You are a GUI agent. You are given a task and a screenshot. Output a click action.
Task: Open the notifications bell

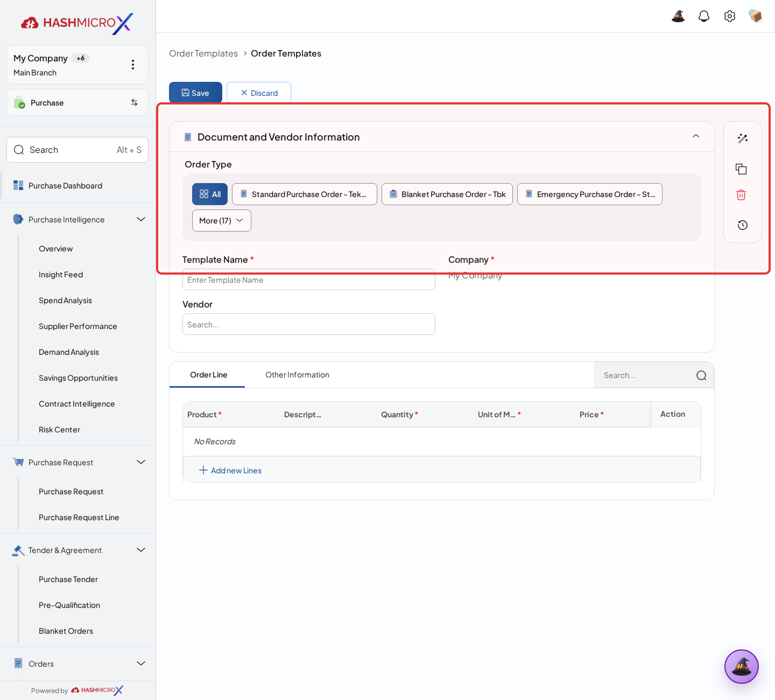pyautogui.click(x=704, y=16)
